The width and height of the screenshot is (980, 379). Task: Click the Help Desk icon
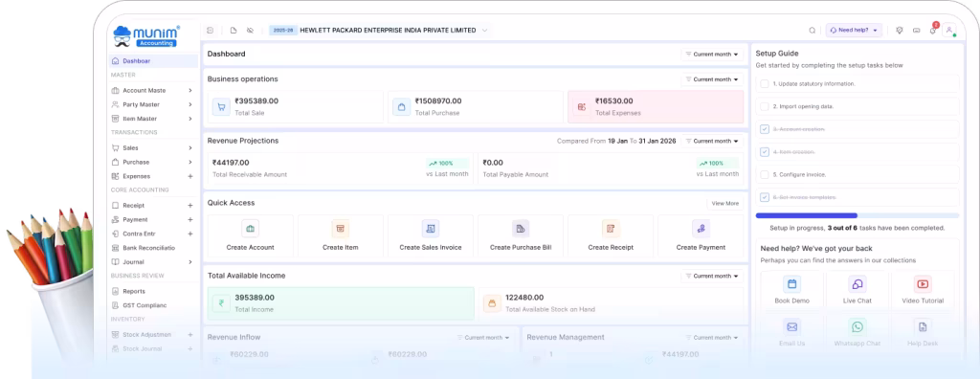pos(923,326)
